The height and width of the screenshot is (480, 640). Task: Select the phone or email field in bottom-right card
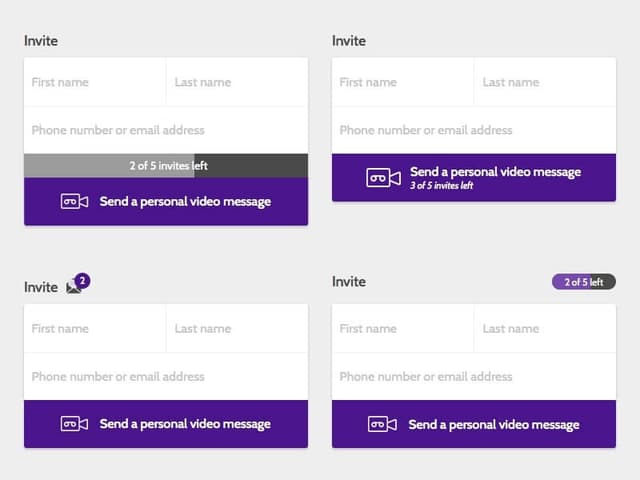[473, 377]
